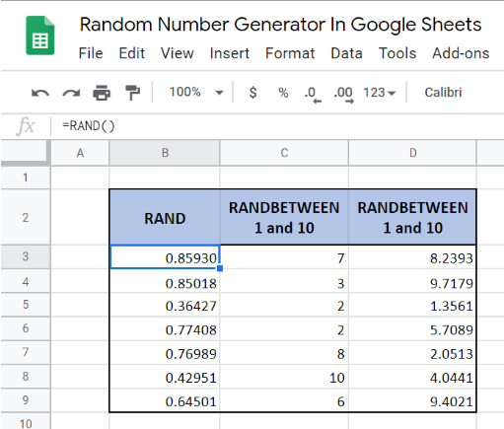This screenshot has width=504, height=429.
Task: Open the Google Sheets home icon
Action: 40,36
